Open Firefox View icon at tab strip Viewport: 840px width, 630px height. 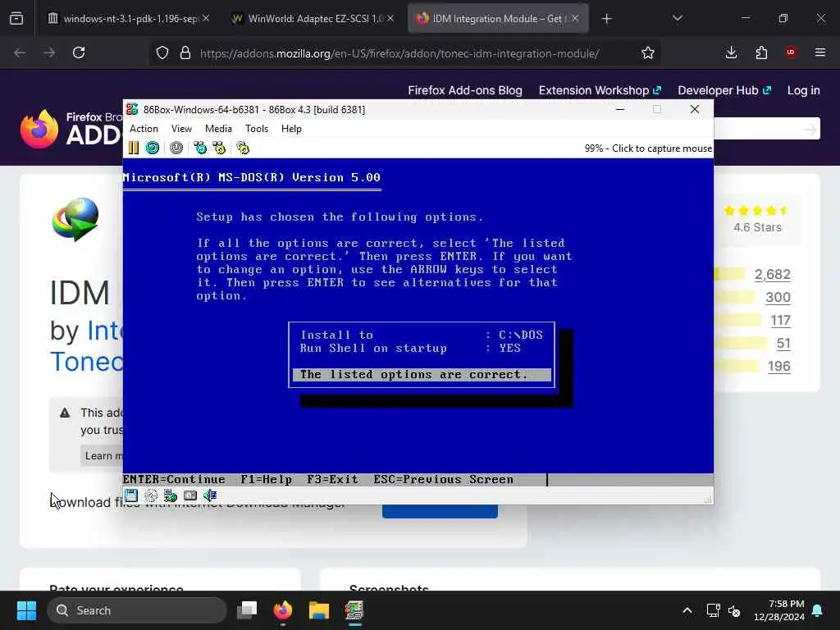coord(16,19)
